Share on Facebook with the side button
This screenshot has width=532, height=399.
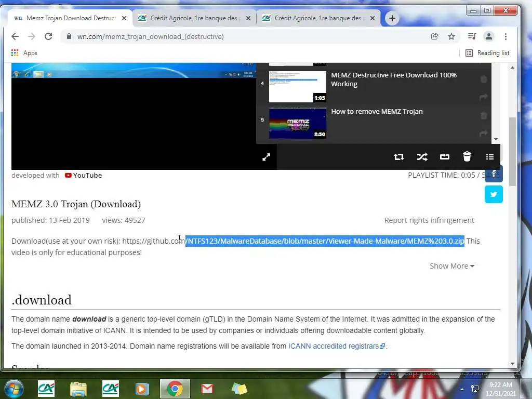494,174
